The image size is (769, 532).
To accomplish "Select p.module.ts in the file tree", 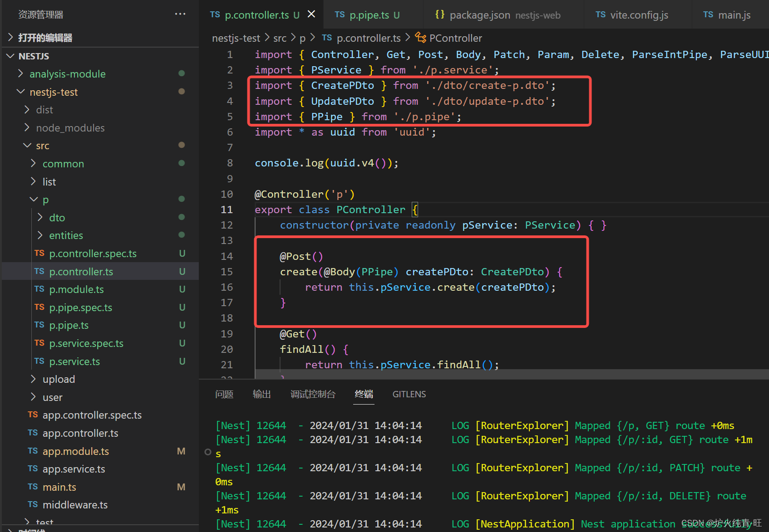I will pyautogui.click(x=76, y=289).
